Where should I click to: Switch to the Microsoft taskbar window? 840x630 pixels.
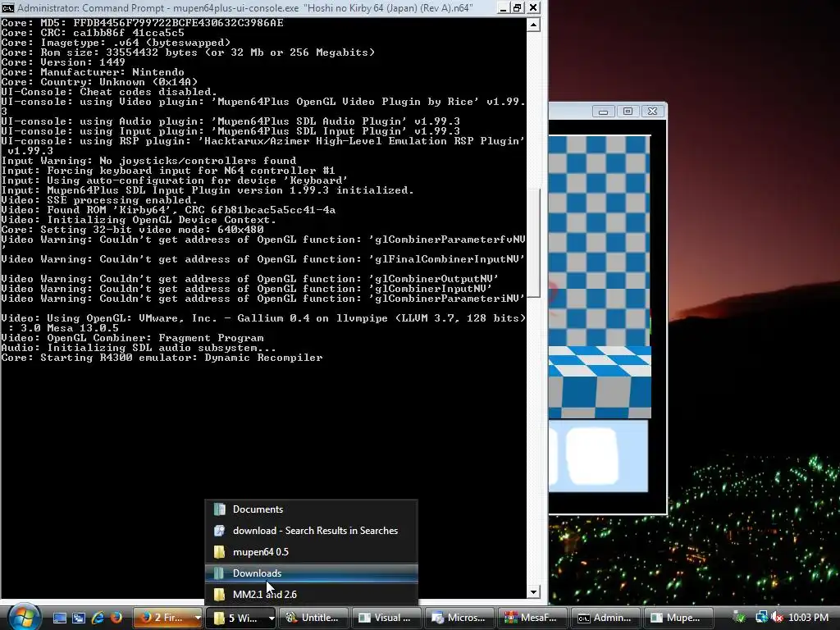pos(459,618)
